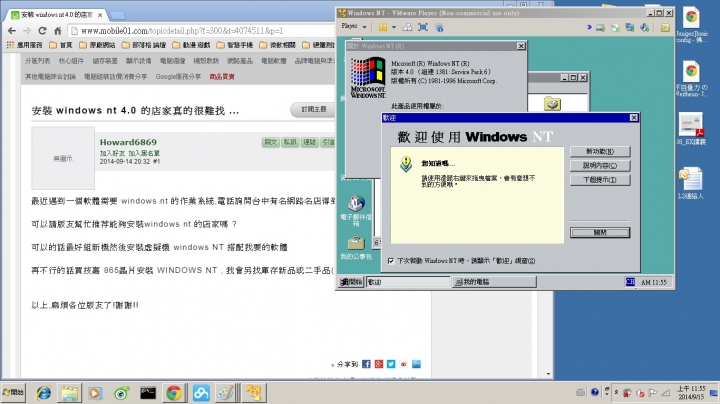The image size is (720, 404).
Task: Click the 儲存裝置 forum menu item
Action: (x=105, y=61)
